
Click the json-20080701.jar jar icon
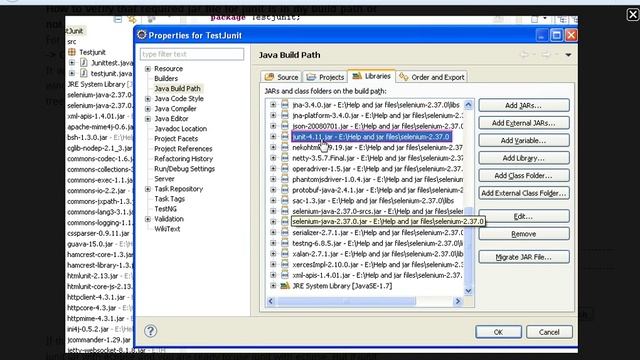point(284,126)
